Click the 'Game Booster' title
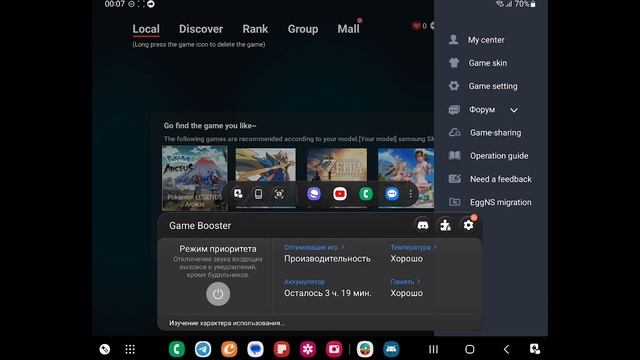 [200, 225]
